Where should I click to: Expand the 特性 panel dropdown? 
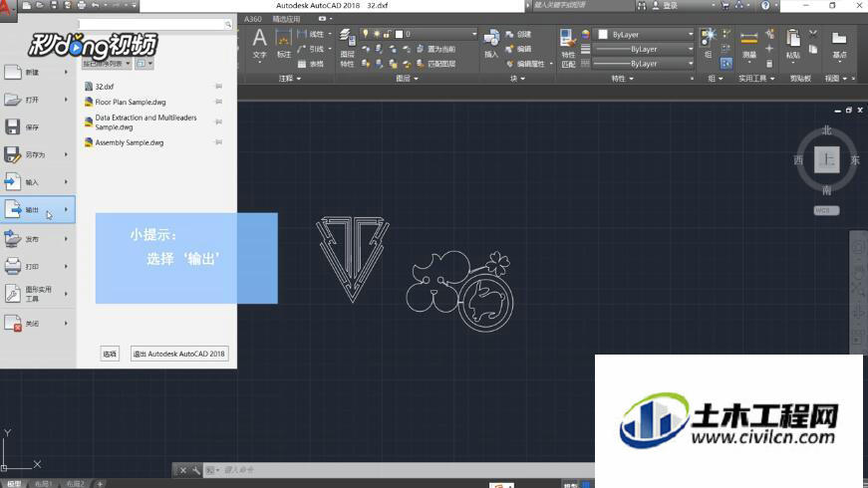(622, 79)
